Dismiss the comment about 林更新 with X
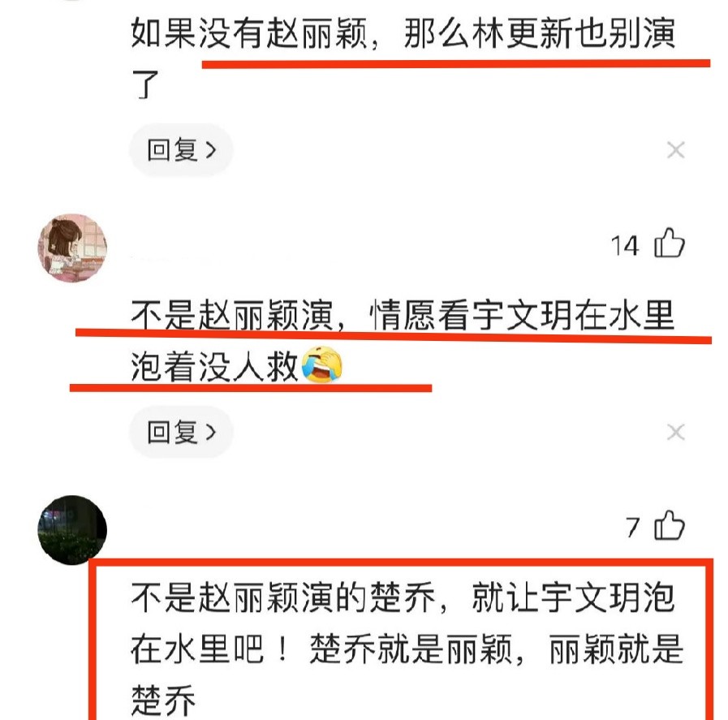This screenshot has width=728, height=720. pos(675,150)
